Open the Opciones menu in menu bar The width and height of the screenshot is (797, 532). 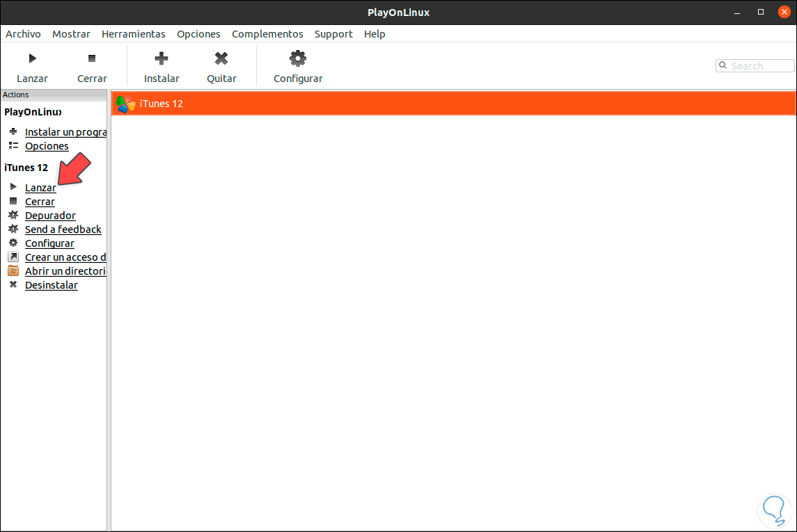point(199,34)
